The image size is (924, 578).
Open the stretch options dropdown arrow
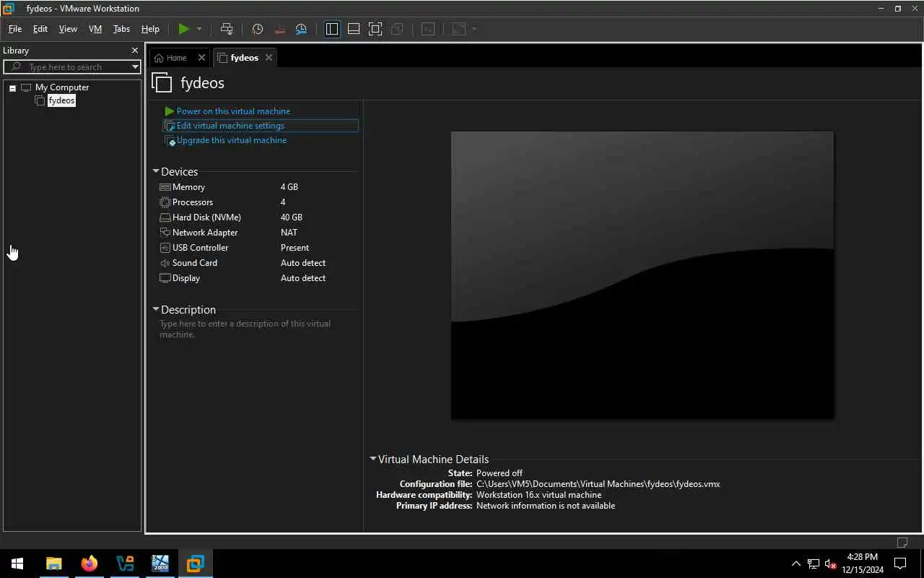474,29
